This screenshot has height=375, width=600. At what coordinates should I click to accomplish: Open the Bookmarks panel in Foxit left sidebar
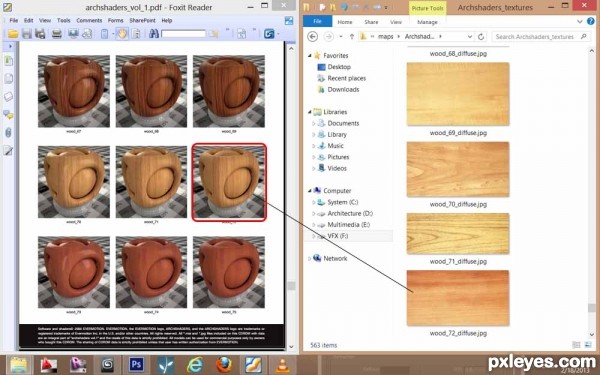(8, 60)
